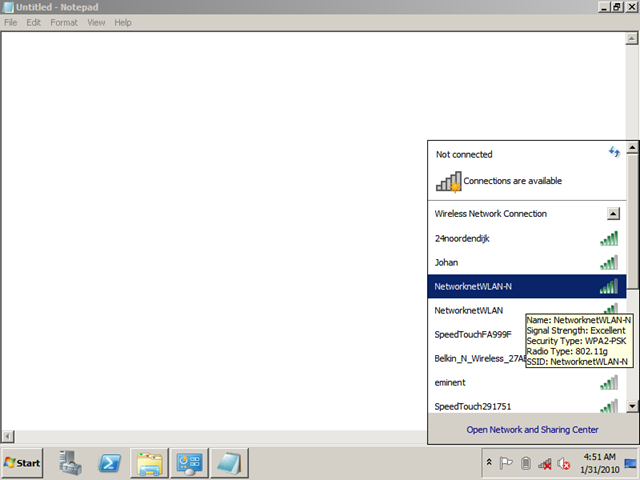Screen dimensions: 640x480
Task: Click the network list scrollbar thumb
Action: tap(632, 221)
